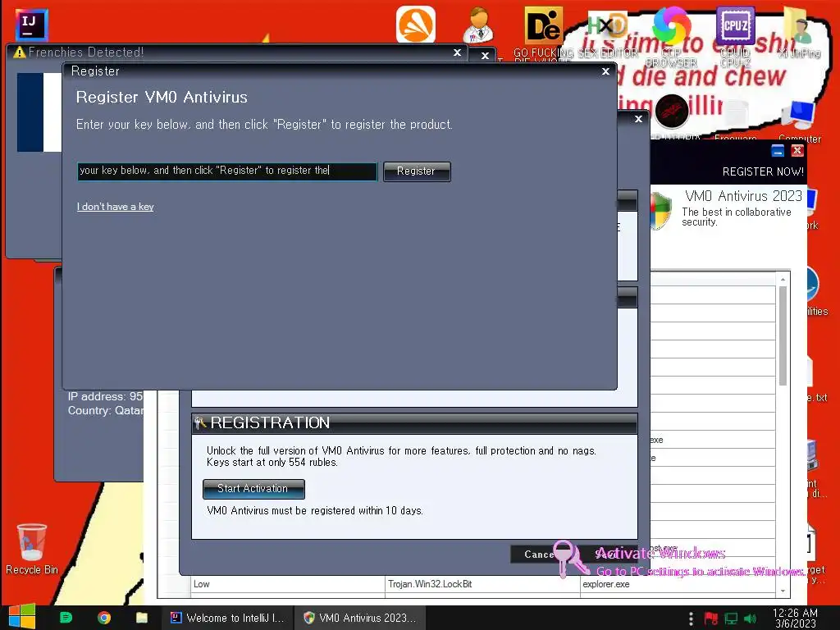This screenshot has width=840, height=630.
Task: Minimize the VM0 Antivirus main window
Action: coord(778,151)
